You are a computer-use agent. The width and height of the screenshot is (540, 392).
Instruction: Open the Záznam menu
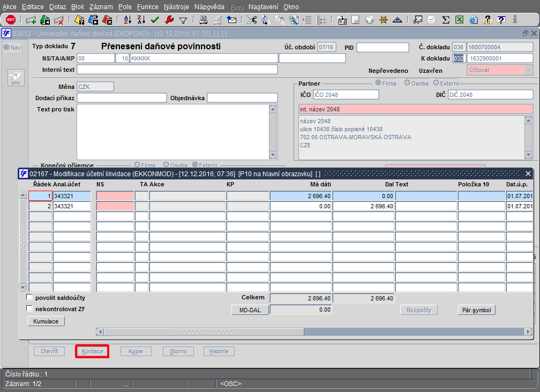[x=101, y=7]
